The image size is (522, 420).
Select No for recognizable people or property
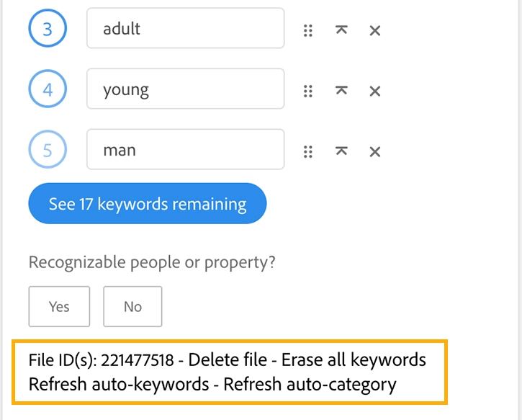click(x=132, y=306)
